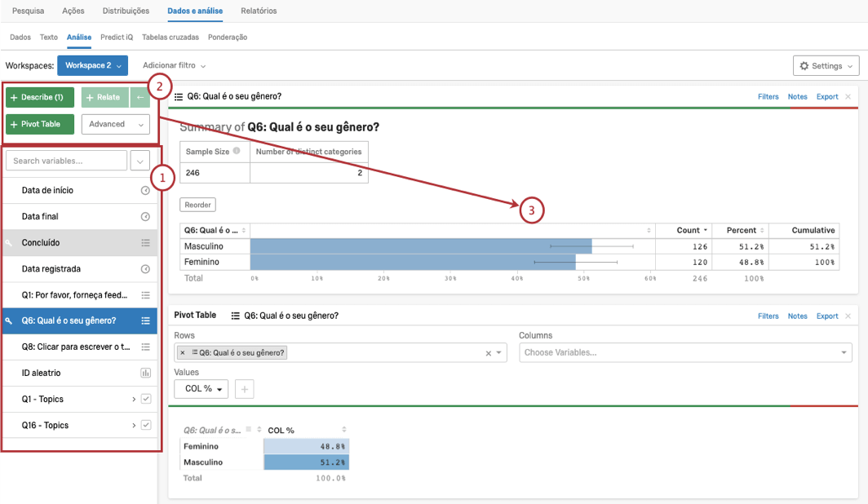This screenshot has width=868, height=504.
Task: Click the list icon next to pivot Q6 row header
Action: (249, 429)
